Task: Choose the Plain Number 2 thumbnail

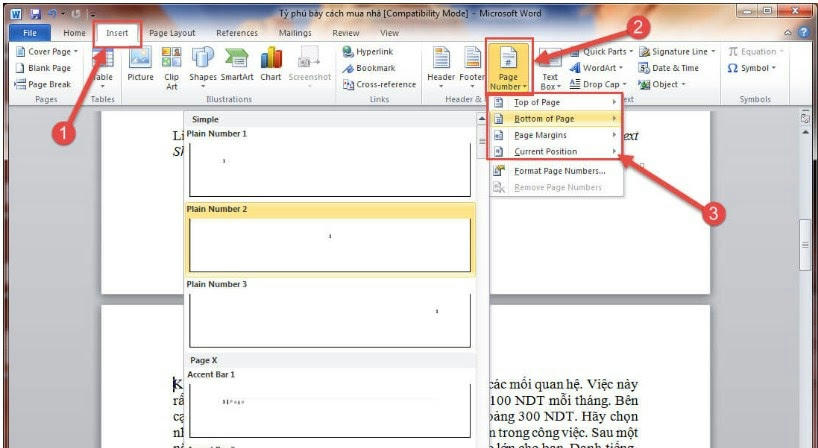Action: 329,240
